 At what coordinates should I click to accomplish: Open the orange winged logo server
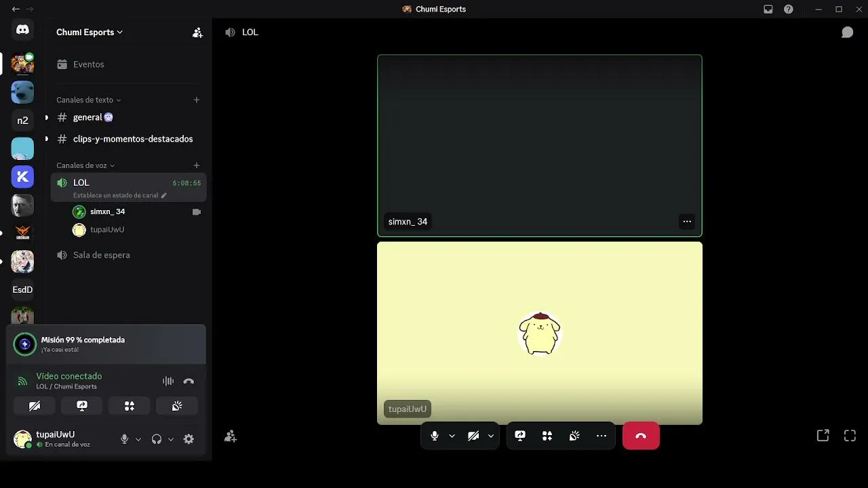point(22,233)
